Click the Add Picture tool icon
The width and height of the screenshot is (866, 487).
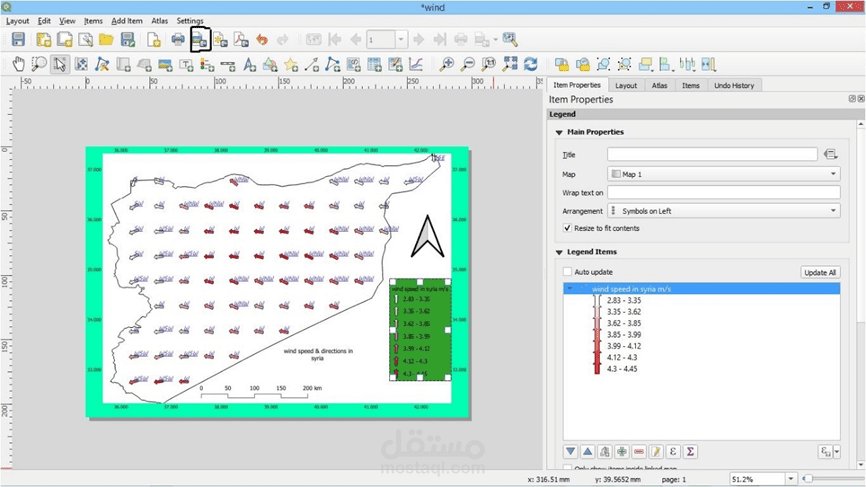pyautogui.click(x=165, y=64)
